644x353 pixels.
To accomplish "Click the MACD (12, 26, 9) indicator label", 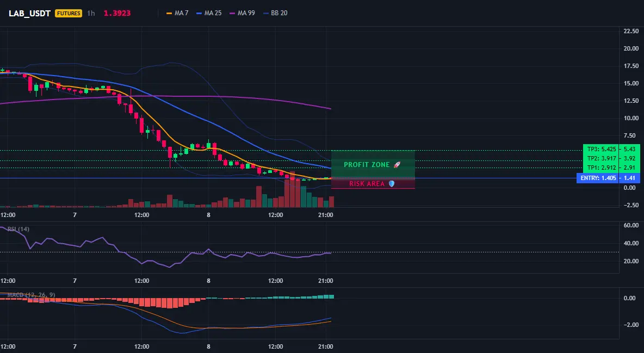I will (x=31, y=295).
